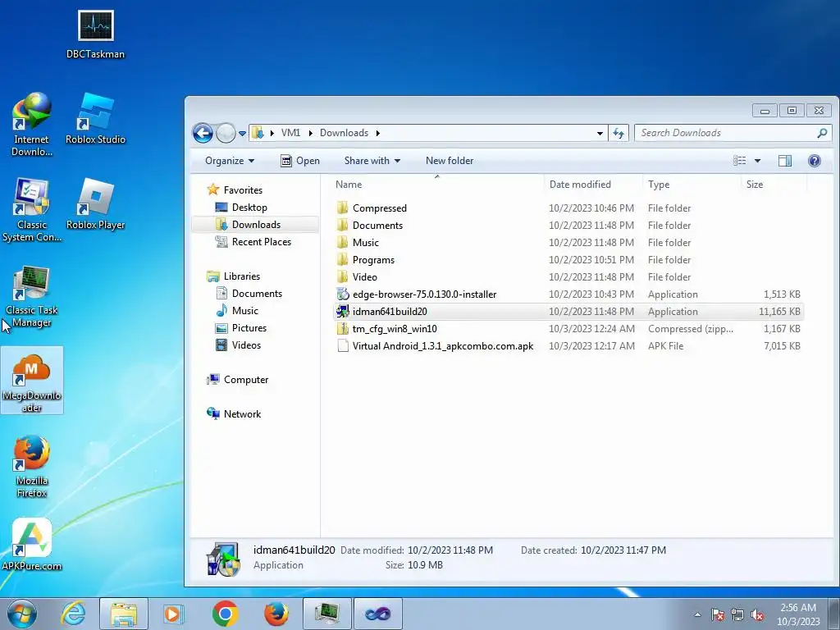
Task: Sort by the Date modified column
Action: (x=593, y=185)
